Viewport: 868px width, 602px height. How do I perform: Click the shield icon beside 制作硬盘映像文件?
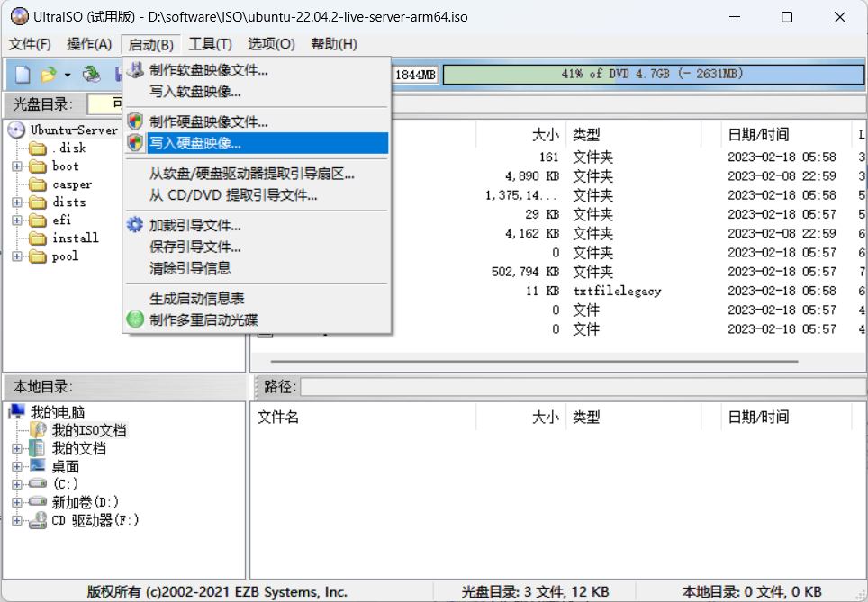click(x=135, y=121)
